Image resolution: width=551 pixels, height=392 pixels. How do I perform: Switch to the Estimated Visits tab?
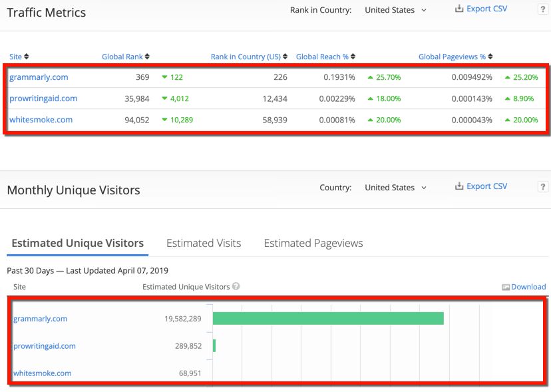click(204, 244)
